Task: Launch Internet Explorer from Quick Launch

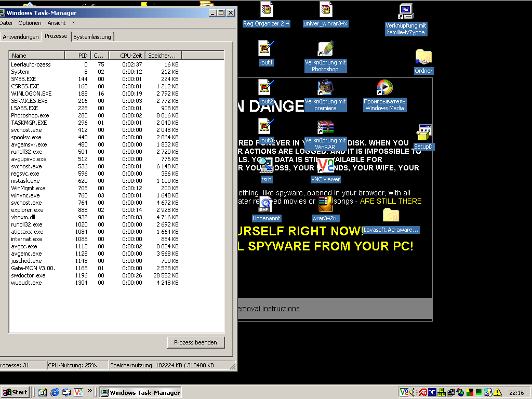Action: (x=54, y=392)
